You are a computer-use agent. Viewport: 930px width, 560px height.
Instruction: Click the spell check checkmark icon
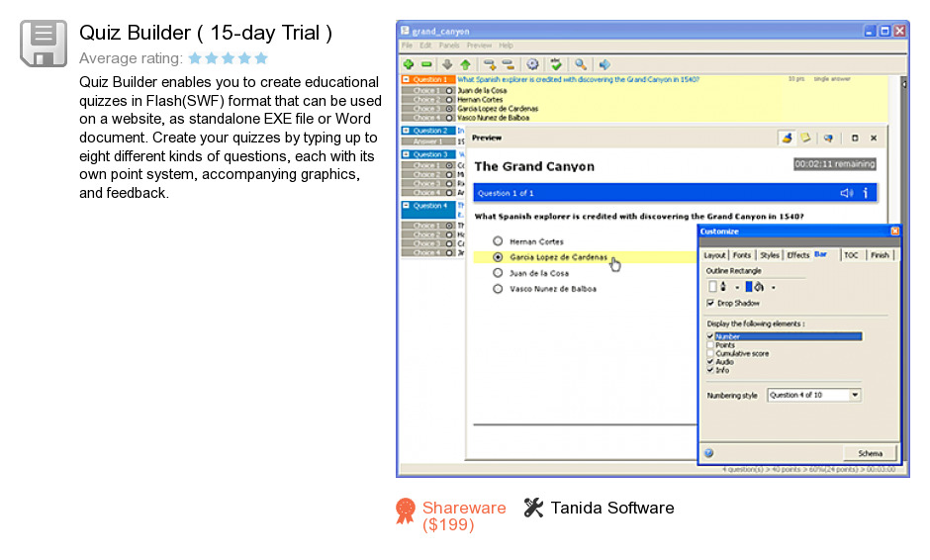(x=556, y=64)
